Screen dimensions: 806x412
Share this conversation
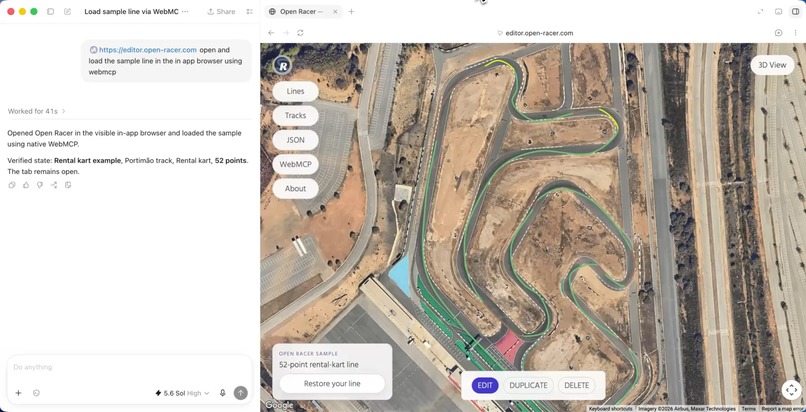click(221, 11)
